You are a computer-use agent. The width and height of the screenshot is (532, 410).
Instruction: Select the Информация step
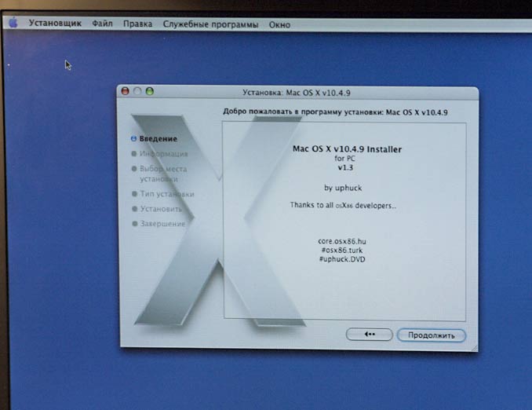point(163,154)
